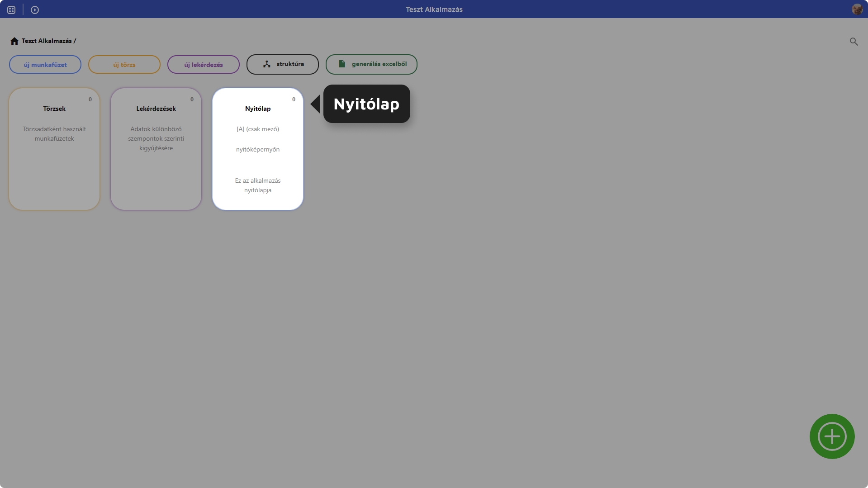This screenshot has height=488, width=868.
Task: Create a new workbook via új munkafüzet
Action: pyautogui.click(x=45, y=64)
